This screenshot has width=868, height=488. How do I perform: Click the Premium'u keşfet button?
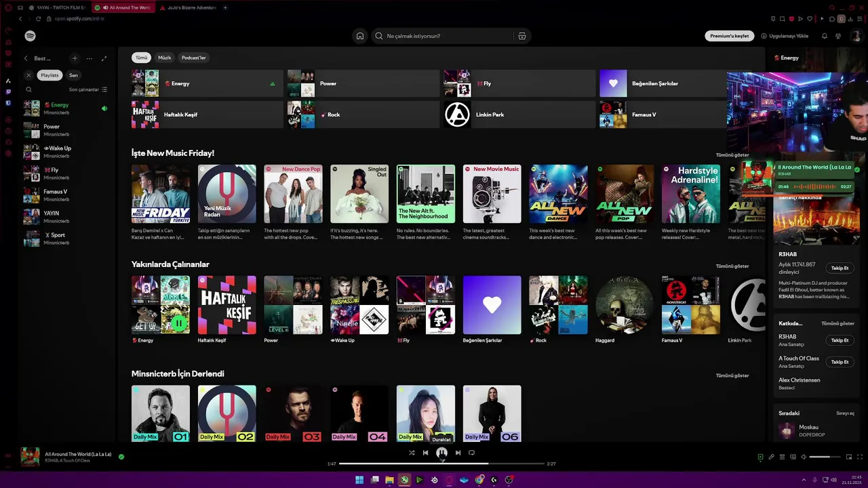[730, 36]
